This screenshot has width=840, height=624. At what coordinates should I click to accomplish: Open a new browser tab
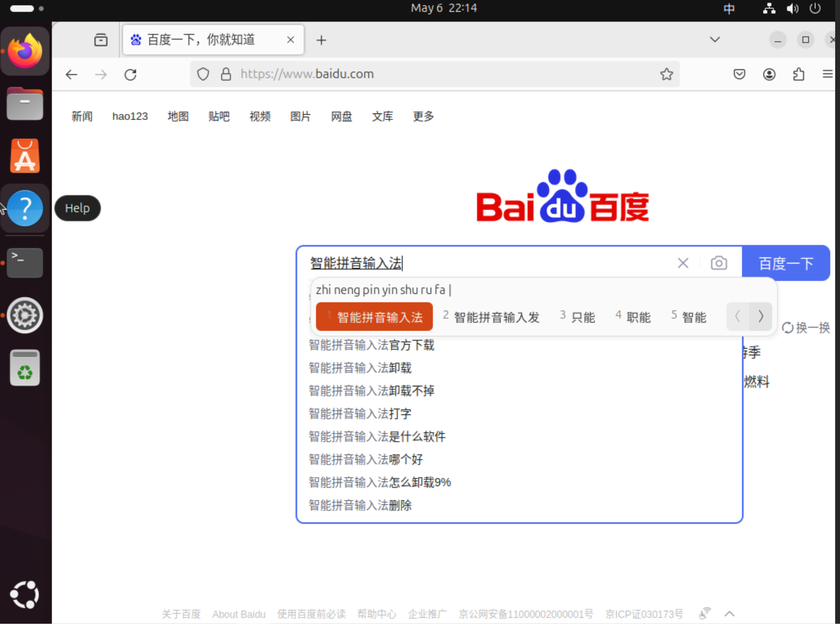coord(321,40)
